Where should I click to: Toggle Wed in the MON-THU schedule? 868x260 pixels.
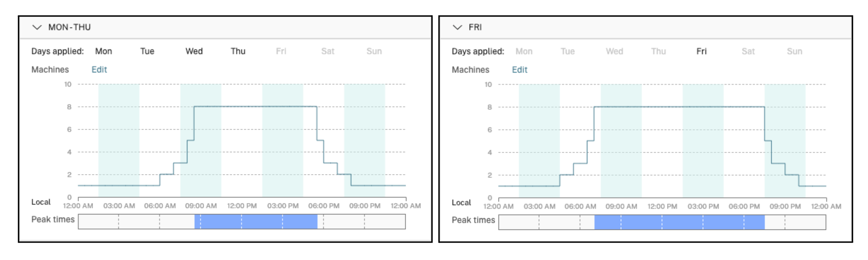click(x=194, y=51)
